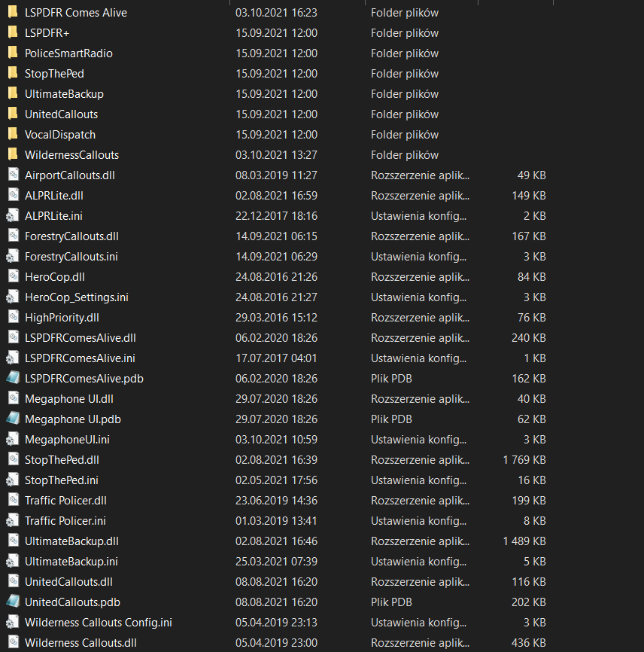Click the size value '1 489 KB'
Image resolution: width=644 pixels, height=652 pixels.
(x=524, y=541)
